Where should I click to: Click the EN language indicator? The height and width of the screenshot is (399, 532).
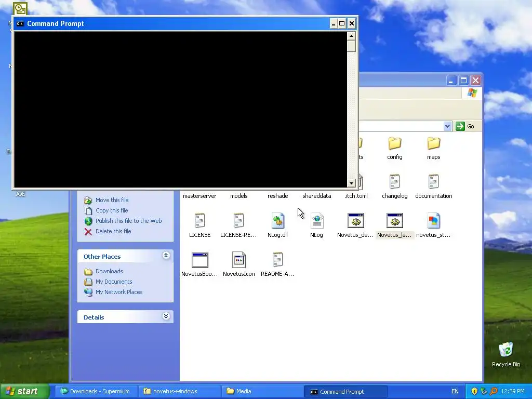tap(455, 391)
